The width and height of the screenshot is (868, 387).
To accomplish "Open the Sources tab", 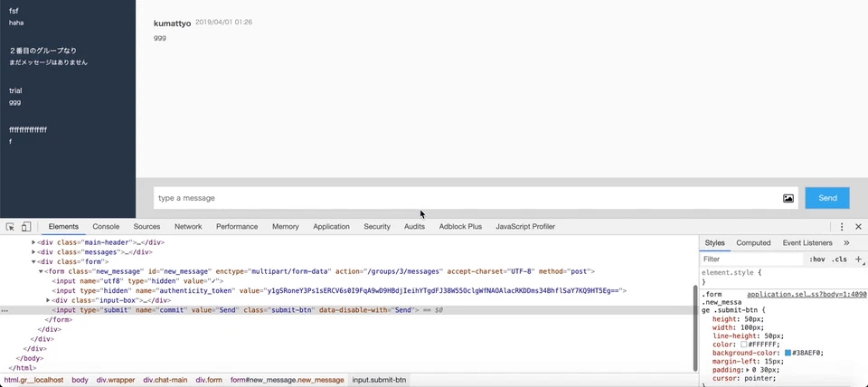I will coord(146,226).
